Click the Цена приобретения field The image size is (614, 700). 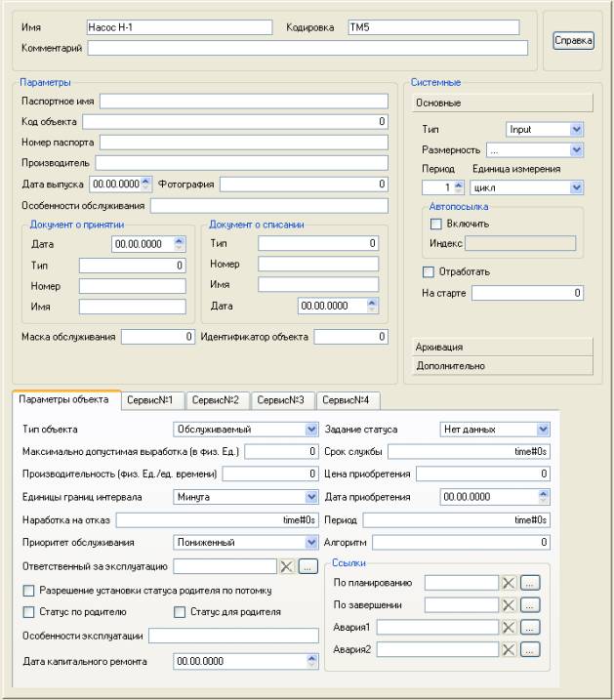(483, 474)
